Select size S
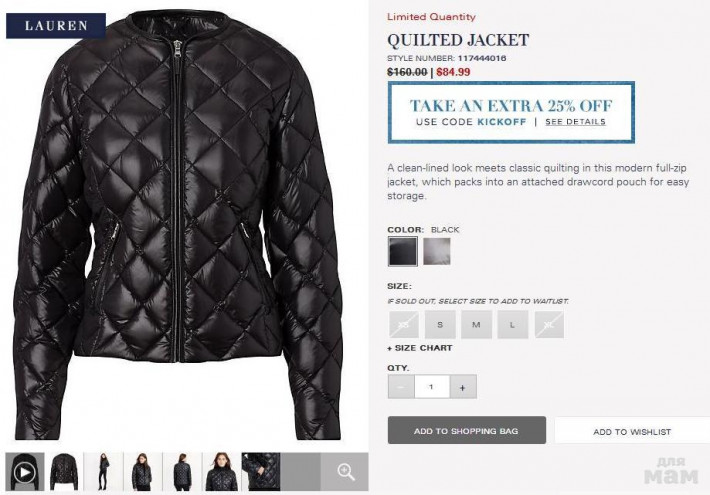The height and width of the screenshot is (495, 710). coord(440,325)
